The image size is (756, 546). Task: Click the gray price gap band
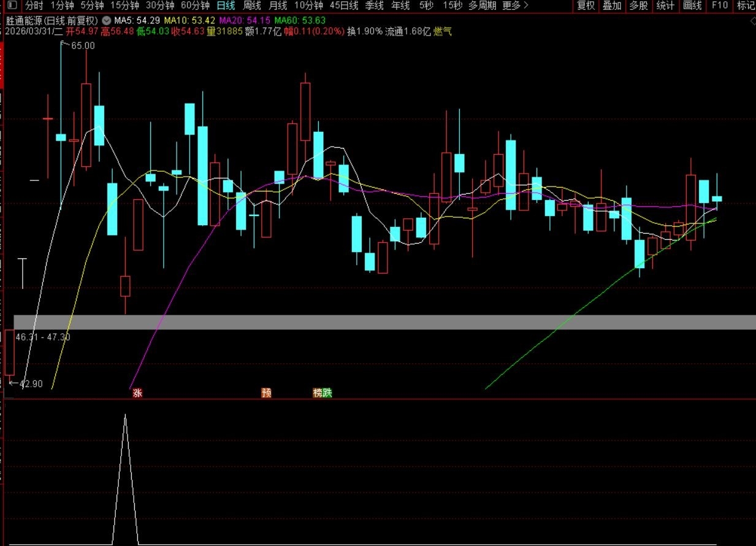coord(385,322)
